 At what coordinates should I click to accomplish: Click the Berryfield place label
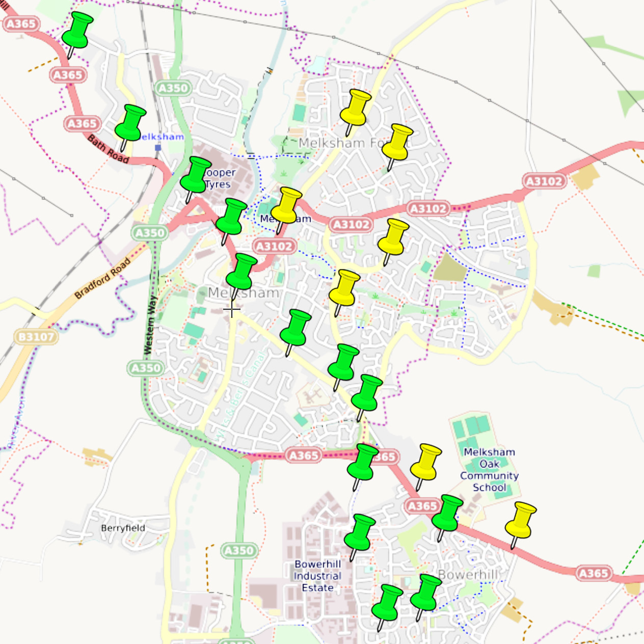(x=123, y=528)
